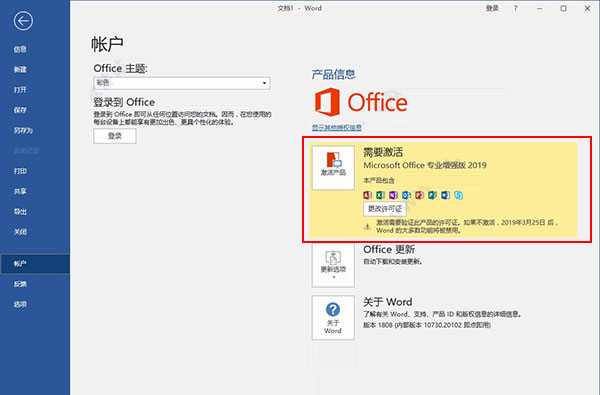Click the 更改许可证 button
Viewport: 600px width, 395px height.
pos(385,209)
